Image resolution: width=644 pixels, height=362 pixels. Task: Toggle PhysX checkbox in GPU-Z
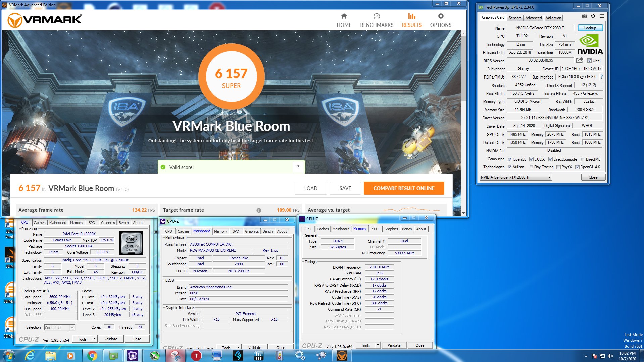tap(558, 167)
